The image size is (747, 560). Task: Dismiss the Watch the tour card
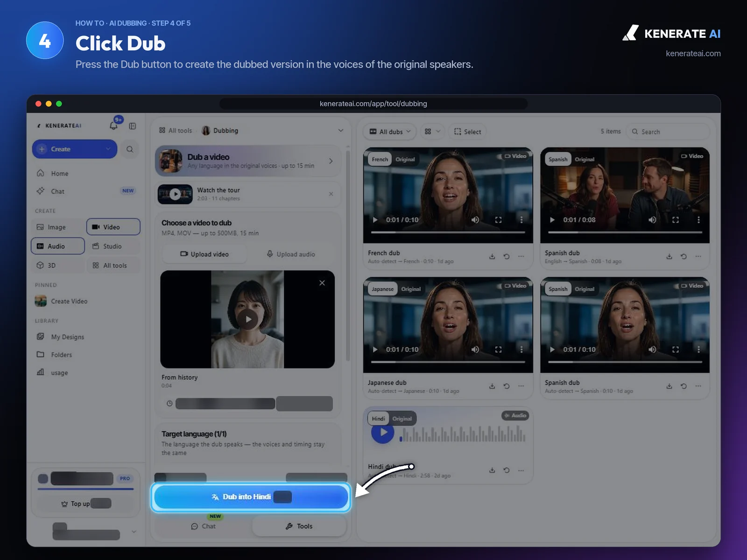click(331, 194)
